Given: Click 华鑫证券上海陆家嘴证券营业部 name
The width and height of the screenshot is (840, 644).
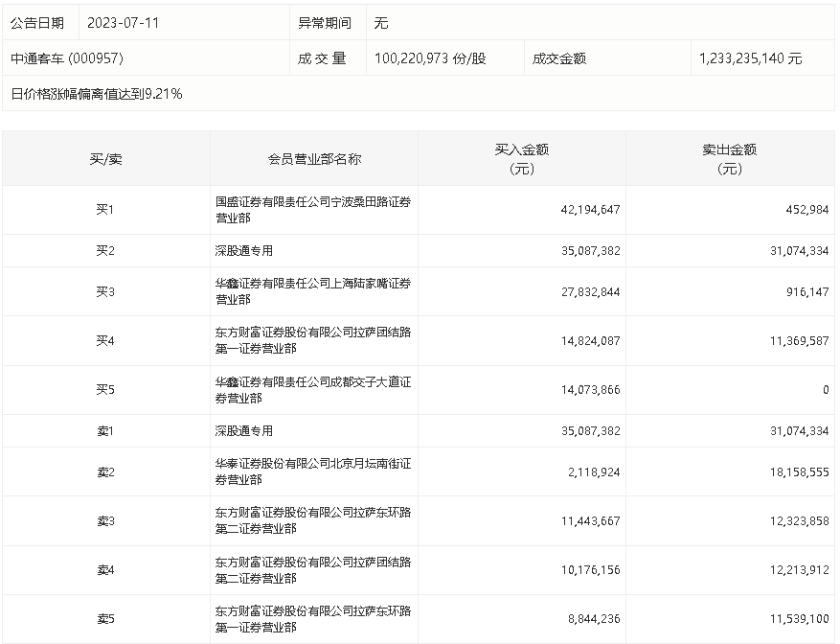Looking at the screenshot, I should click(x=313, y=291).
